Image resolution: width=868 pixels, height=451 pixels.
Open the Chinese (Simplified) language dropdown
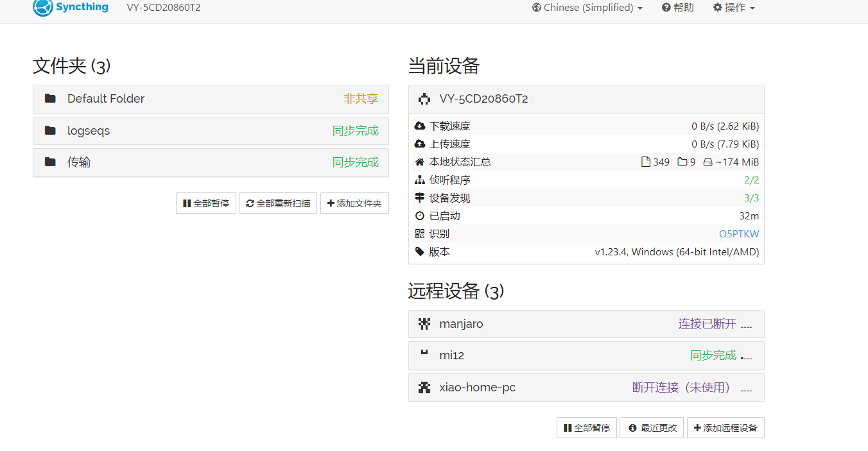pos(587,8)
